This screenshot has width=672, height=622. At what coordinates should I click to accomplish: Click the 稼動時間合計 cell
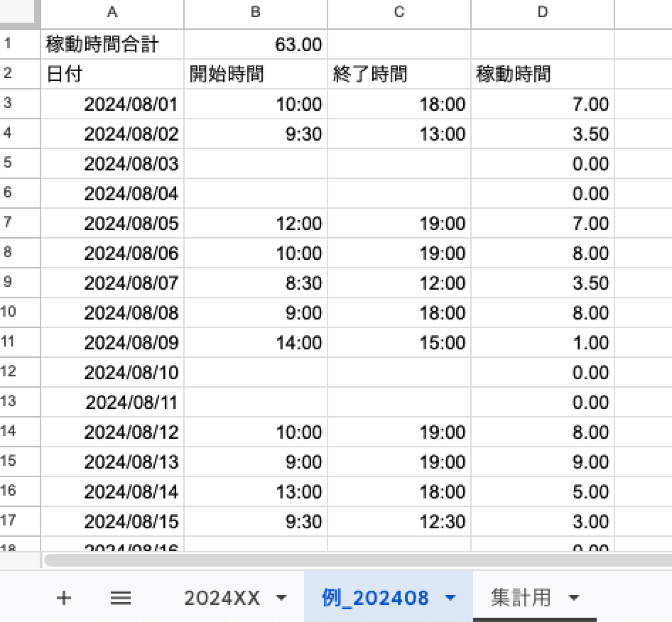(x=112, y=45)
